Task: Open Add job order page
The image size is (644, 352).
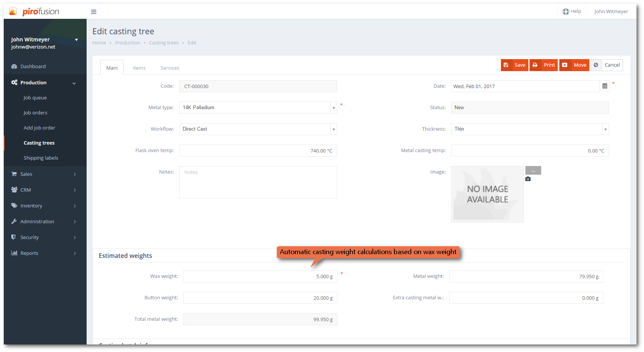Action: pos(40,128)
